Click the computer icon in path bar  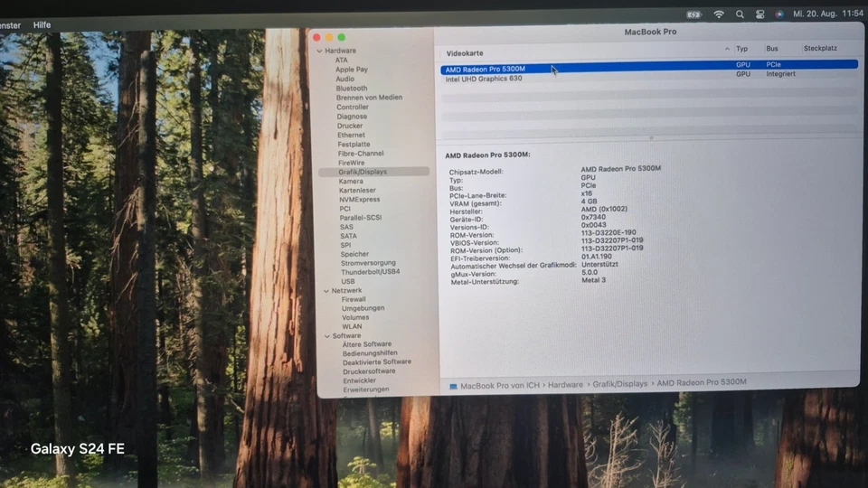coord(453,386)
